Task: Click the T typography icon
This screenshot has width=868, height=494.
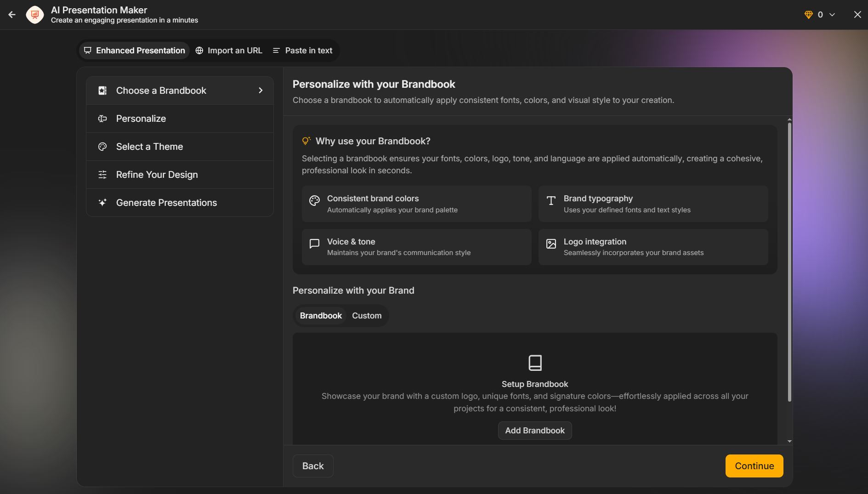Action: coord(551,200)
